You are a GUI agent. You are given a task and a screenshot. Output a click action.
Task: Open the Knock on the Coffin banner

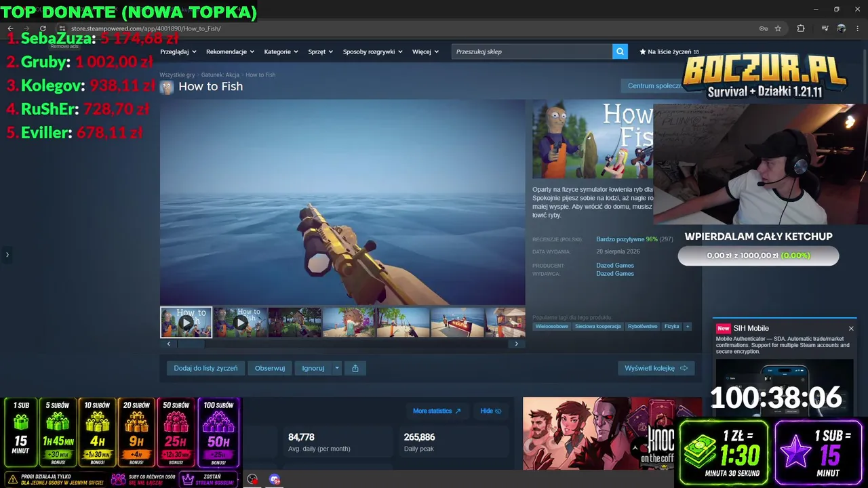click(612, 434)
